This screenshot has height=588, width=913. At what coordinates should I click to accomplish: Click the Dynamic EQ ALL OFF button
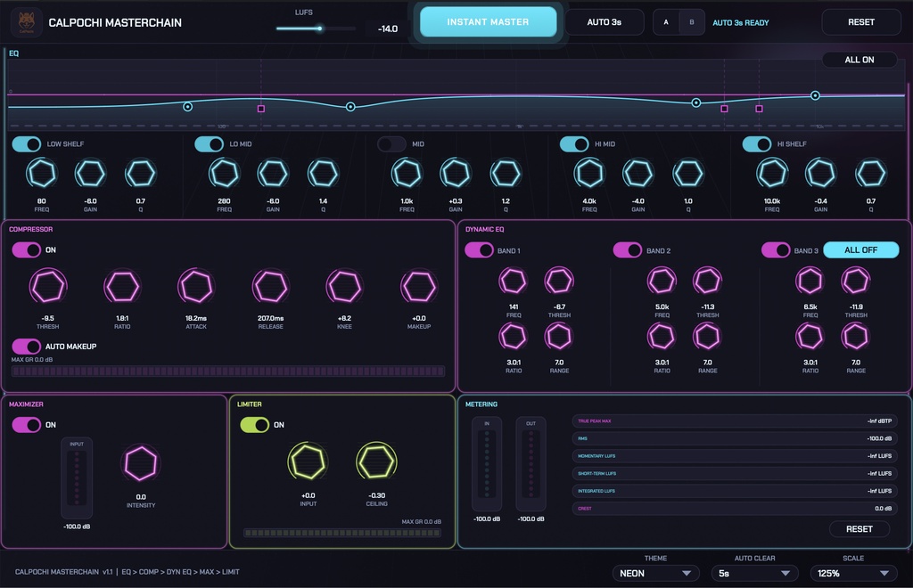pyautogui.click(x=860, y=250)
